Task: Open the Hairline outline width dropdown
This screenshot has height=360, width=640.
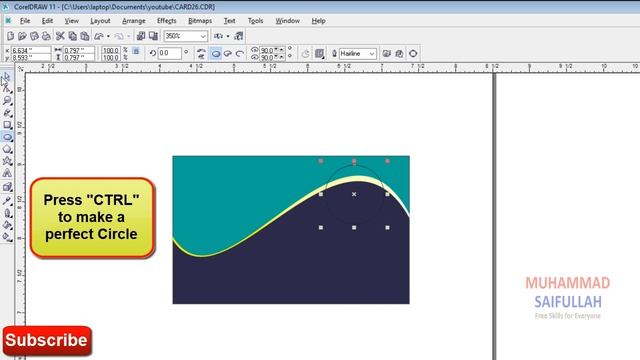Action: coord(371,53)
